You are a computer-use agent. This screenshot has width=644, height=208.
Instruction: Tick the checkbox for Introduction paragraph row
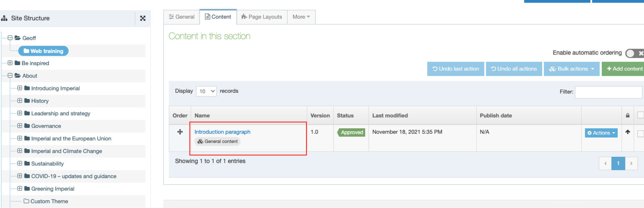click(640, 134)
